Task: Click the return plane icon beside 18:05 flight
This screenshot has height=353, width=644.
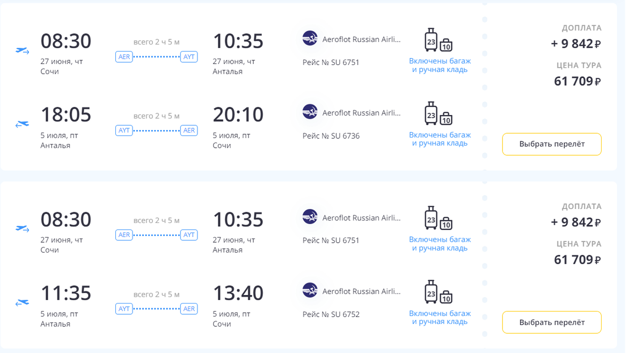Action: pos(22,124)
